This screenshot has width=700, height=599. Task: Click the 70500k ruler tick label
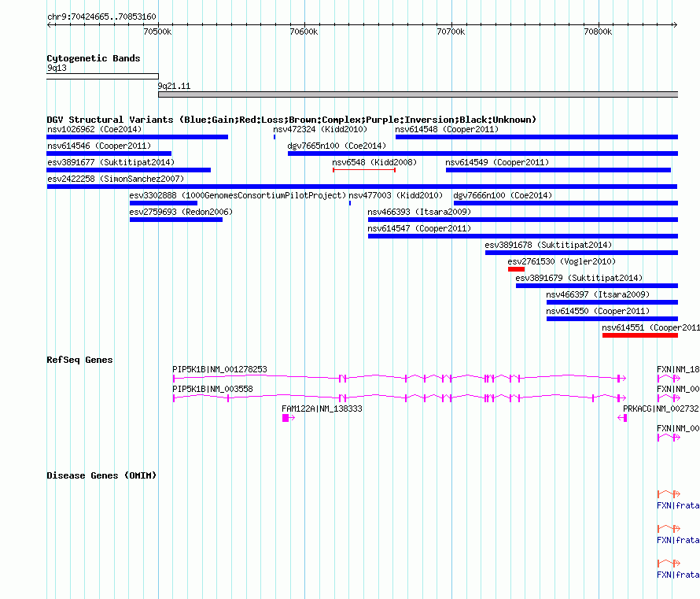coord(157,31)
